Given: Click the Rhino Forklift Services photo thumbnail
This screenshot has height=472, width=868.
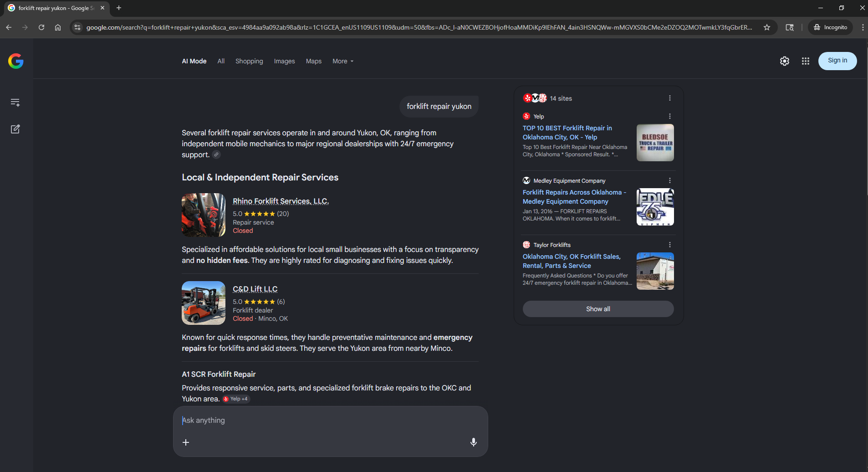Looking at the screenshot, I should 204,215.
